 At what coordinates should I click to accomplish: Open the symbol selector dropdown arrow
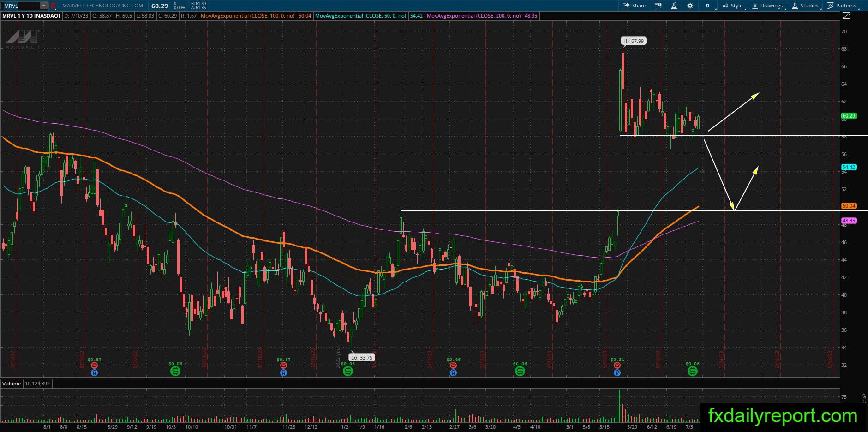(43, 6)
